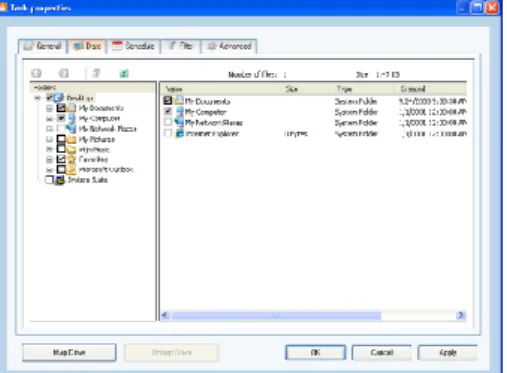The width and height of the screenshot is (507, 373).
Task: Select "Favorites" label in folder tree
Action: tap(93, 159)
